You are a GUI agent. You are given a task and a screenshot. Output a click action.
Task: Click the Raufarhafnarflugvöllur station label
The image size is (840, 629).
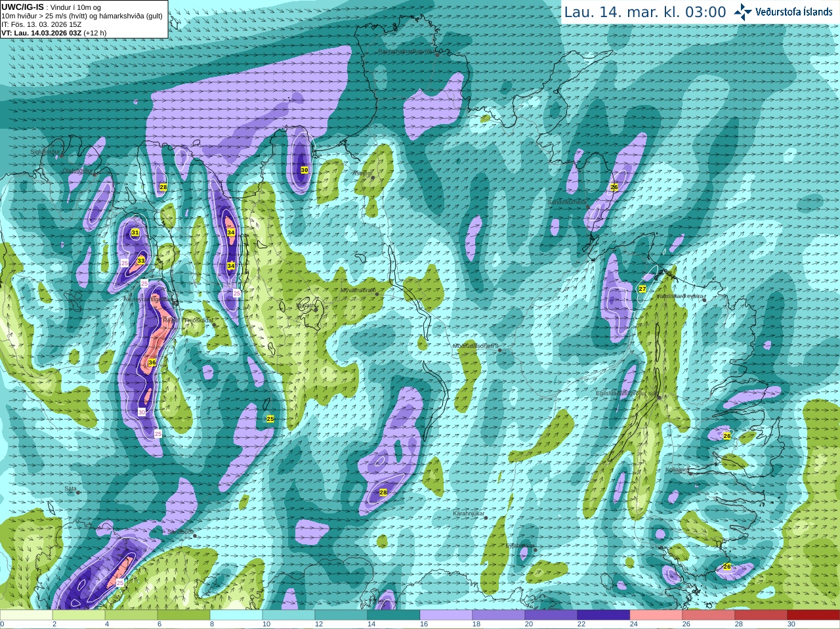tap(406, 51)
